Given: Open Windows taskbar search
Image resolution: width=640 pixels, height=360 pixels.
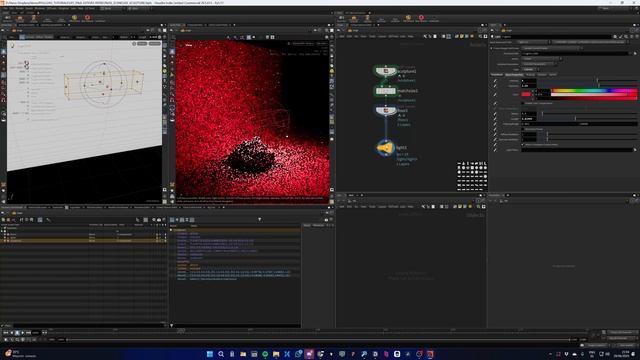Looking at the screenshot, I should click(x=221, y=354).
